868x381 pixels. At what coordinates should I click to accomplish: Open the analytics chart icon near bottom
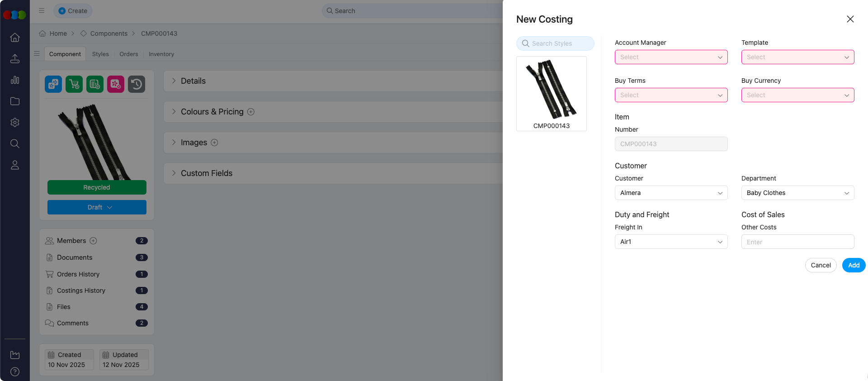coord(15,355)
